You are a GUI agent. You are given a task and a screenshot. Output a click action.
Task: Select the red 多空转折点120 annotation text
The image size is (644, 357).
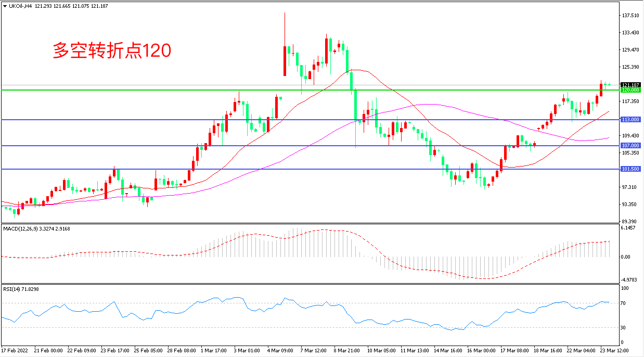(112, 50)
